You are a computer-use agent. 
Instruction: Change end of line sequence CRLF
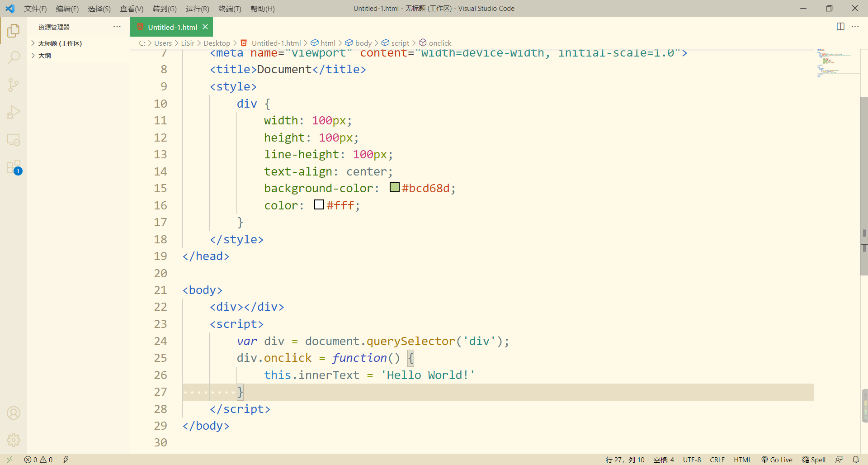point(717,460)
